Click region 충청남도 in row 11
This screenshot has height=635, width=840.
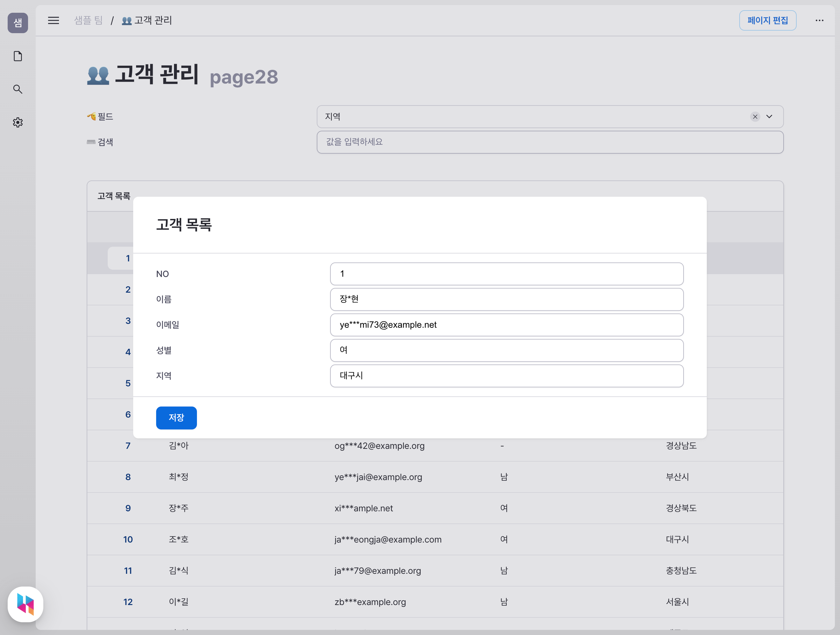pyautogui.click(x=681, y=570)
